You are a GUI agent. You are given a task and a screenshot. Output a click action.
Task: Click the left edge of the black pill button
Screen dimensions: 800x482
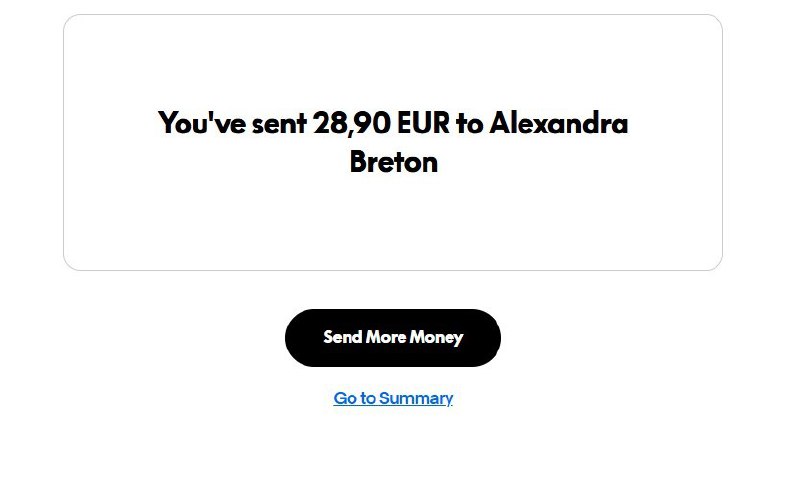click(x=294, y=338)
